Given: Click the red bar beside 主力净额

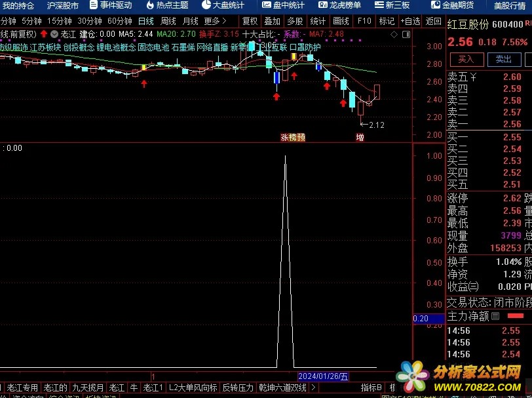Looking at the screenshot, I should pos(516,316).
